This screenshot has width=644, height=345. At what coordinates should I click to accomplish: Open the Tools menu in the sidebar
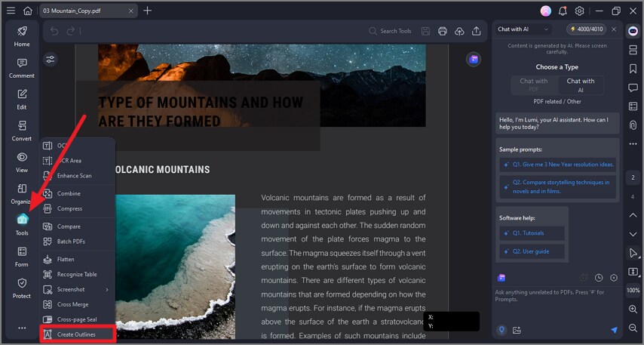22,224
